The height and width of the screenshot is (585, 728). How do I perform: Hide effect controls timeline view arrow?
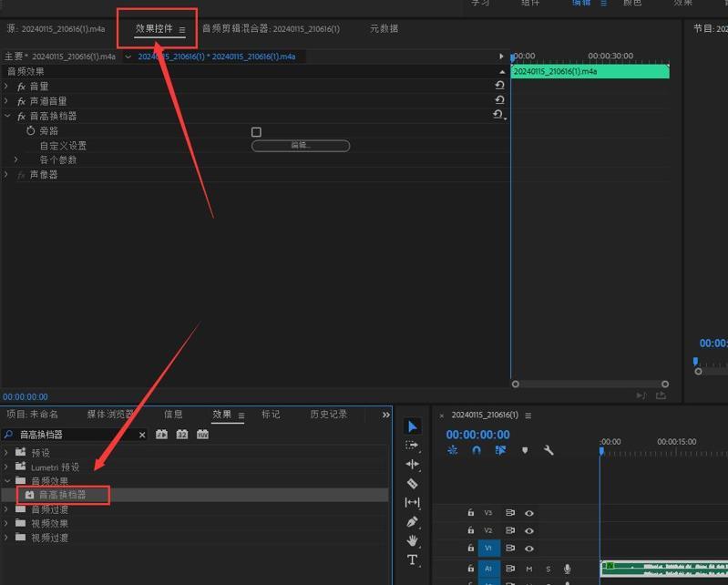tap(501, 56)
